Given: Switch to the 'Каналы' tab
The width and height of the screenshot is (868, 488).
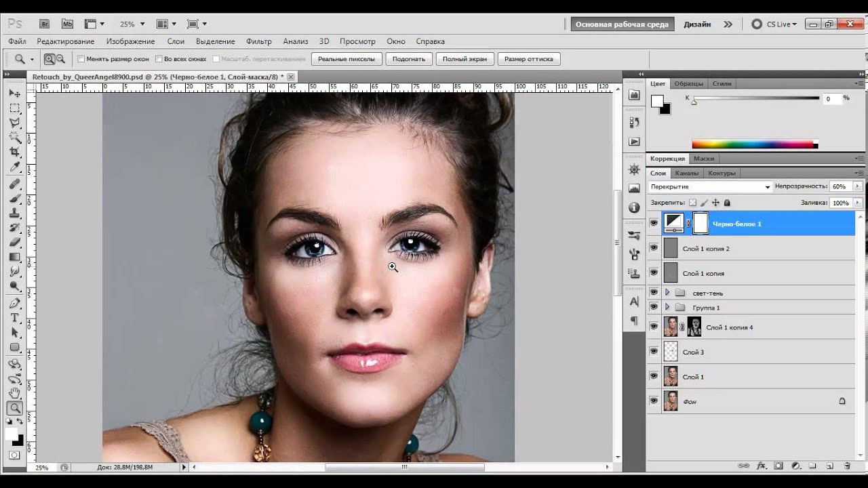Looking at the screenshot, I should coord(686,173).
